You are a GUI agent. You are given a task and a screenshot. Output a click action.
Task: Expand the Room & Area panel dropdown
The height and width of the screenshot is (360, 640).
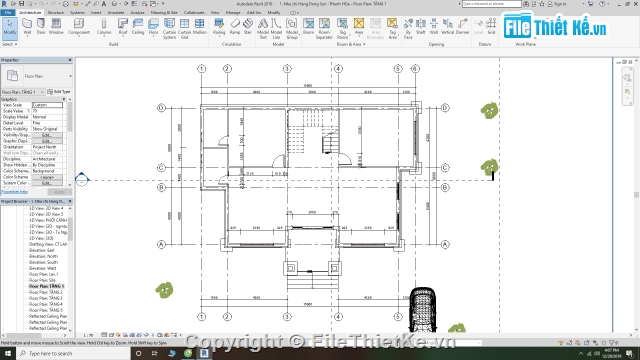pos(351,44)
